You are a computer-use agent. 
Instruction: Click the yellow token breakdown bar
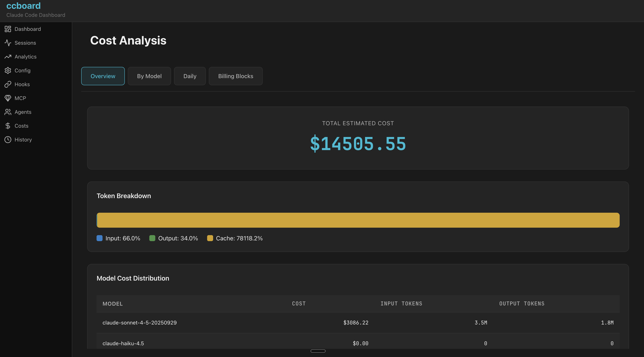[358, 220]
